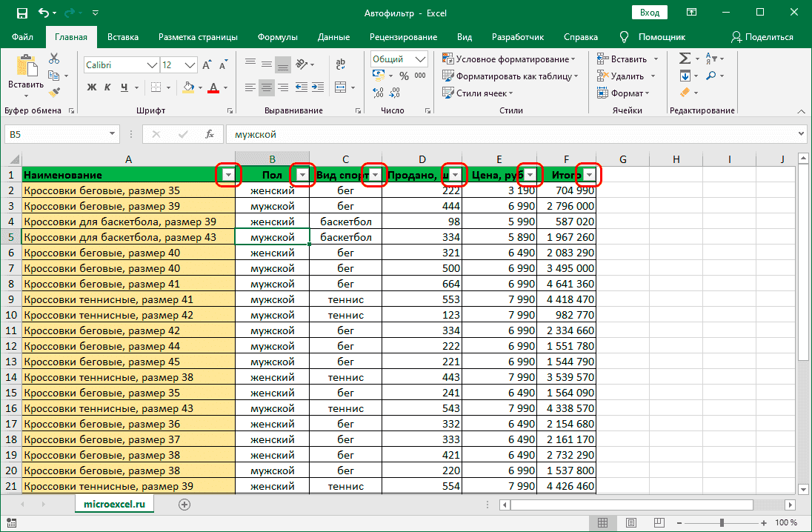The width and height of the screenshot is (812, 532).
Task: Click the Increase Font Size icon
Action: (207, 64)
